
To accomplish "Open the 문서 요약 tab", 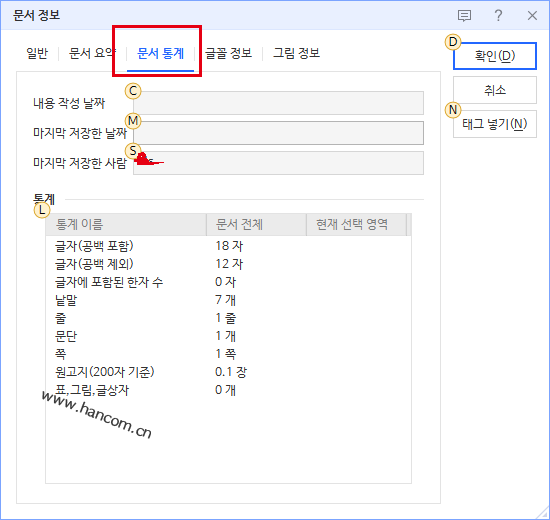I will click(x=92, y=53).
